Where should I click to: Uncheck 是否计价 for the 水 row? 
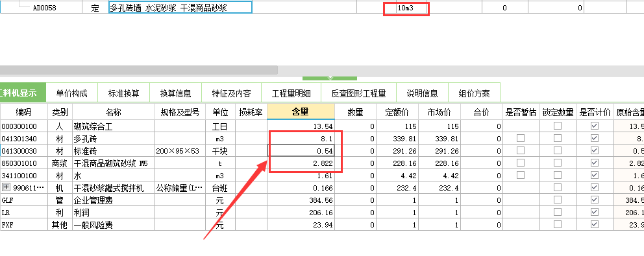click(594, 176)
